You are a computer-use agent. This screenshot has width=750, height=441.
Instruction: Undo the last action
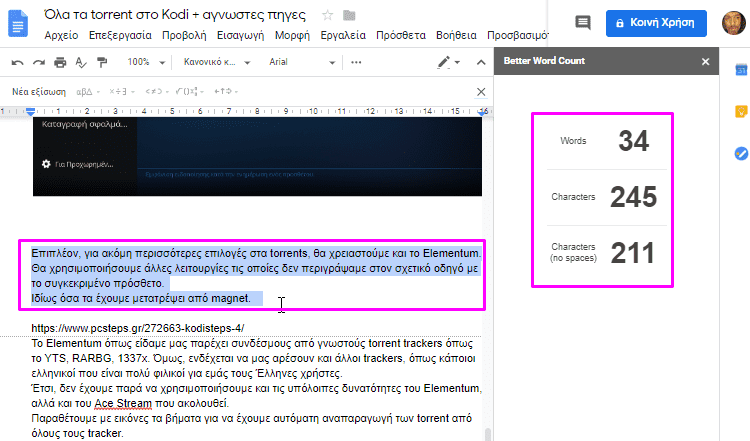coord(17,62)
